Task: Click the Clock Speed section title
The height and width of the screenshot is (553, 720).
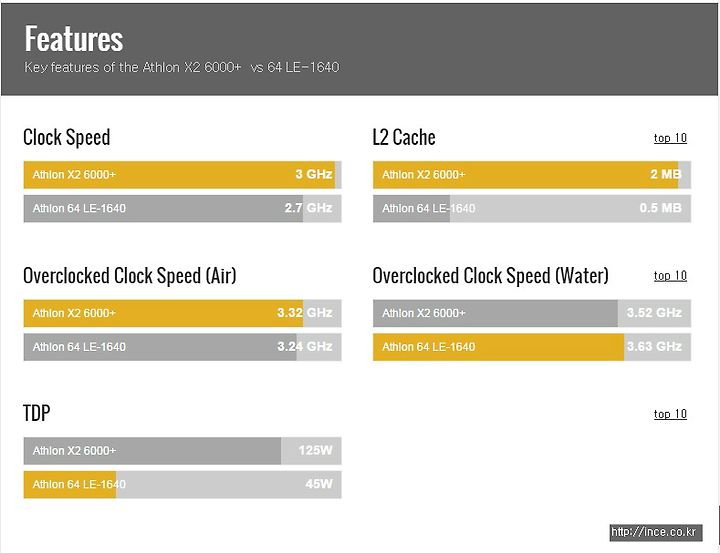Action: pos(67,137)
